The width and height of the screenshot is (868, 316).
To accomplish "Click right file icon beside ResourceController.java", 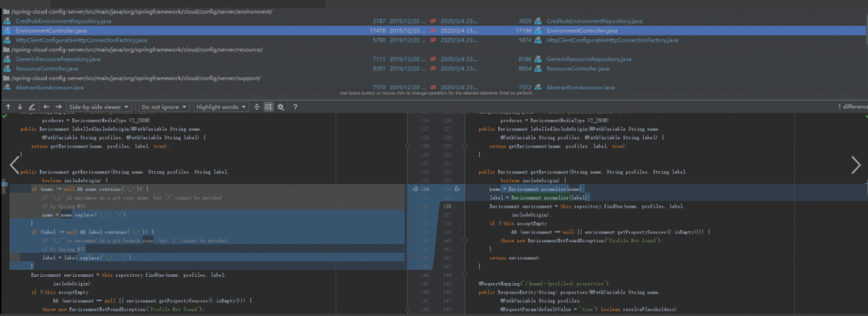I will (x=537, y=69).
